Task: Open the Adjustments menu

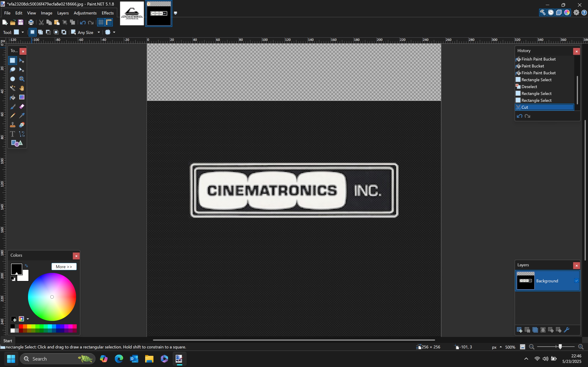Action: [85, 13]
